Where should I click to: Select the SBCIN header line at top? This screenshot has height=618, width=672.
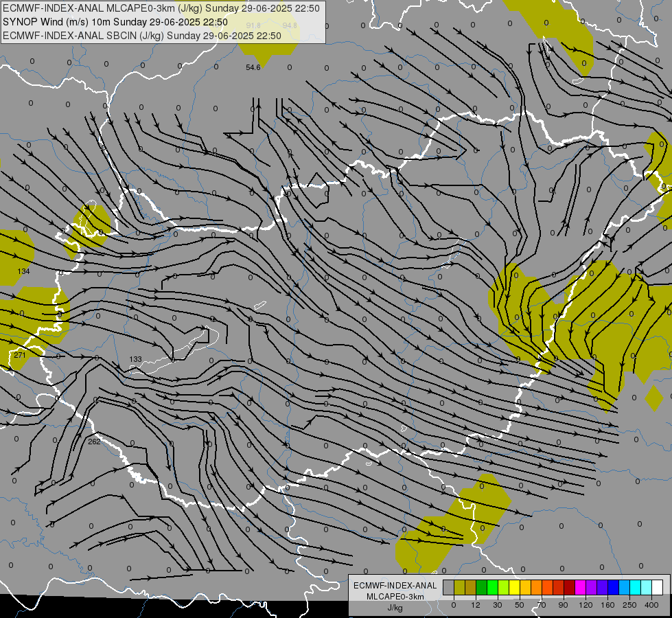click(142, 36)
